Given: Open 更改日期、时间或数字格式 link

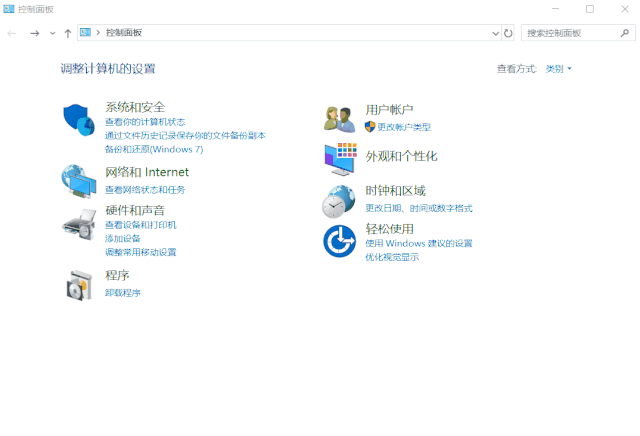Looking at the screenshot, I should click(x=419, y=208).
